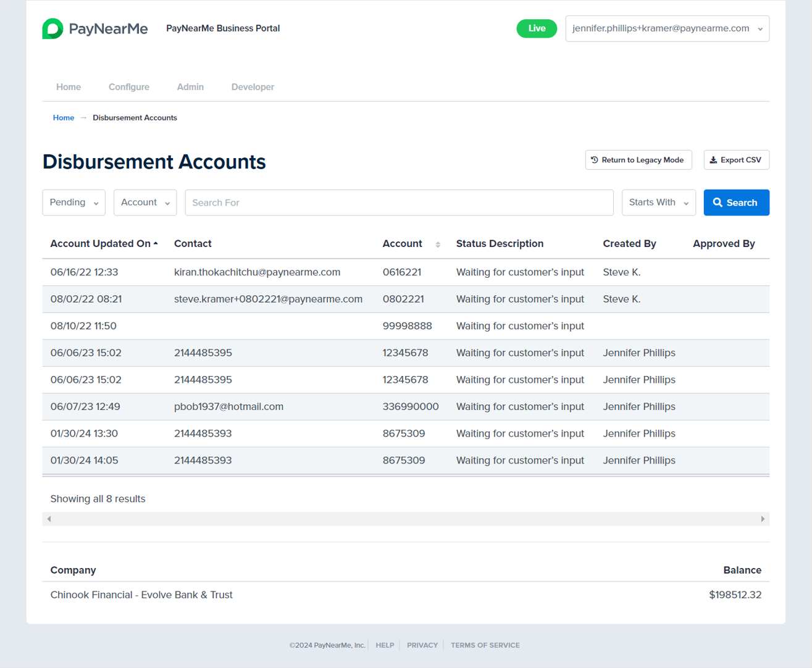Click the PayNearMe logo
This screenshot has width=812, height=668.
[x=95, y=28]
